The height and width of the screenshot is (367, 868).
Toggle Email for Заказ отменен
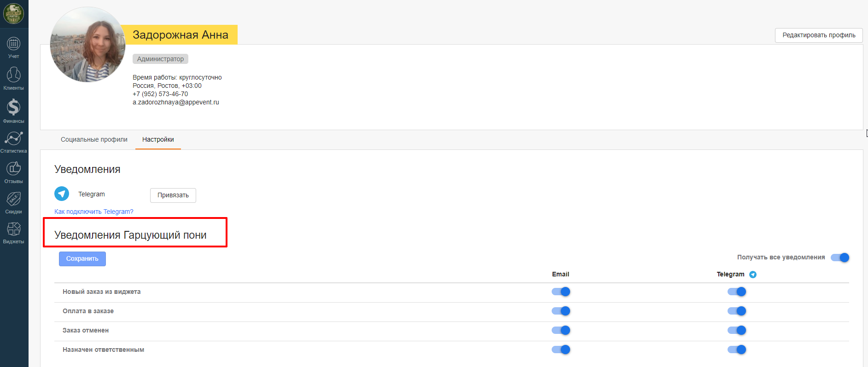pos(561,330)
